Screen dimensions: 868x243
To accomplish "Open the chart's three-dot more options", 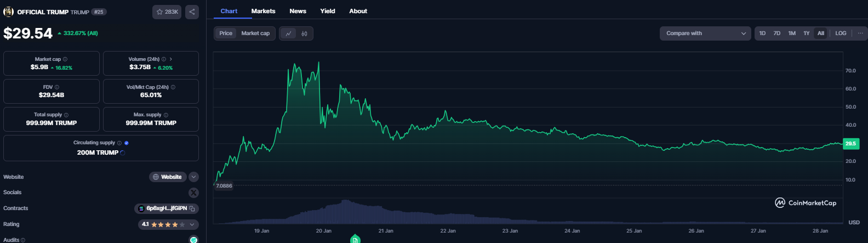I will [x=860, y=33].
